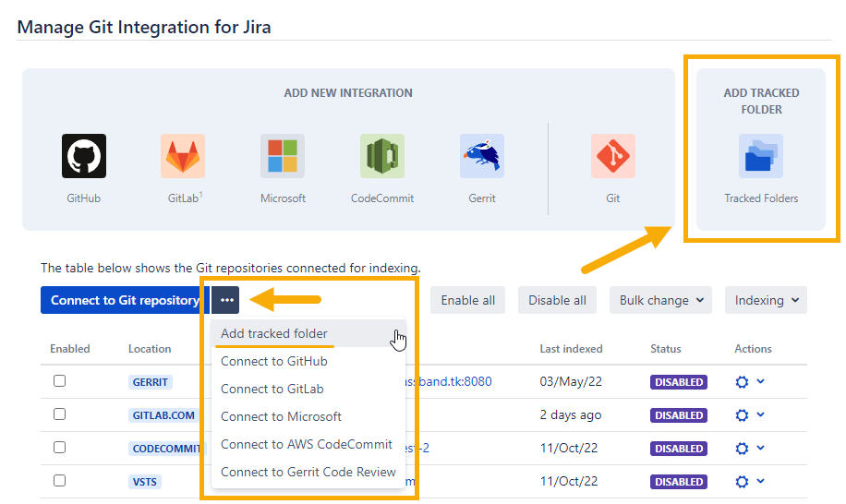Expand the Indexing dropdown
The height and width of the screenshot is (504, 846).
coord(767,300)
